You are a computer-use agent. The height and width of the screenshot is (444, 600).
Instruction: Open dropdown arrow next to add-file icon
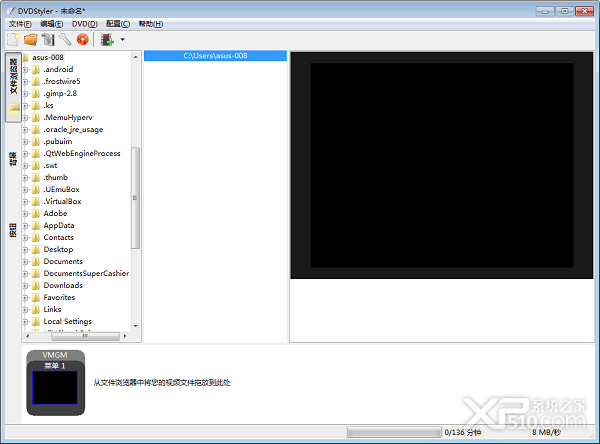coord(122,39)
